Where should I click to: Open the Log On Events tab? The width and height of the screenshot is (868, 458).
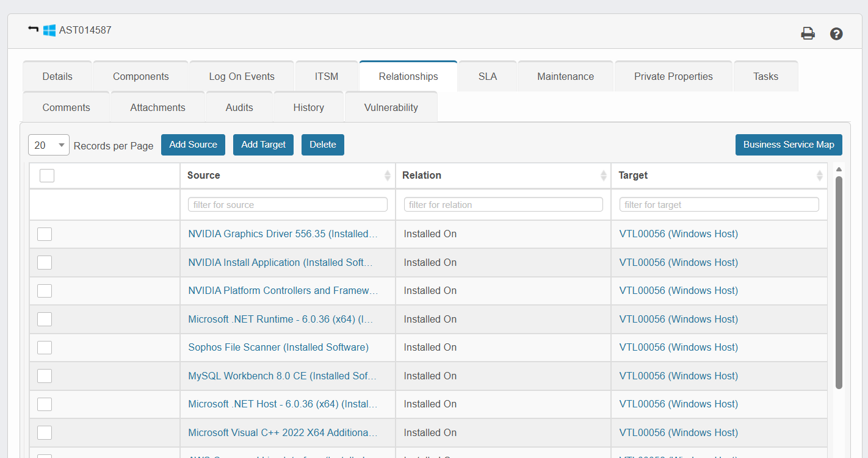click(x=242, y=76)
